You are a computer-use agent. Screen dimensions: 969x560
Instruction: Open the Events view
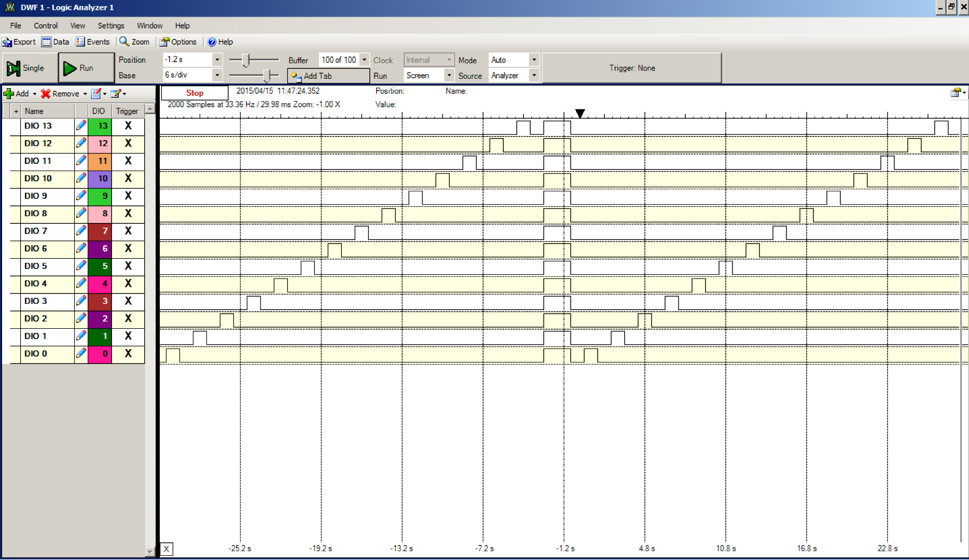[x=92, y=42]
